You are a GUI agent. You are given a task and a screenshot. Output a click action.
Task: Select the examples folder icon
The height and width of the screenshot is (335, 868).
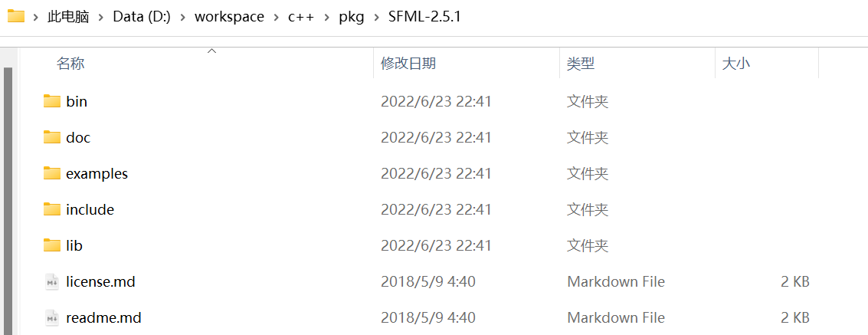coord(52,173)
